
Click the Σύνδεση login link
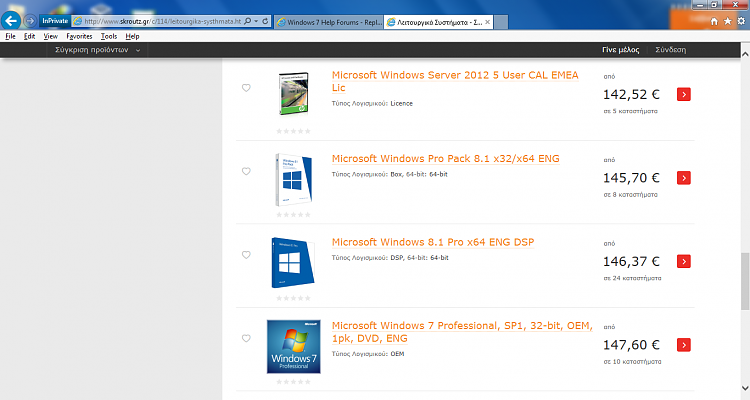[670, 50]
